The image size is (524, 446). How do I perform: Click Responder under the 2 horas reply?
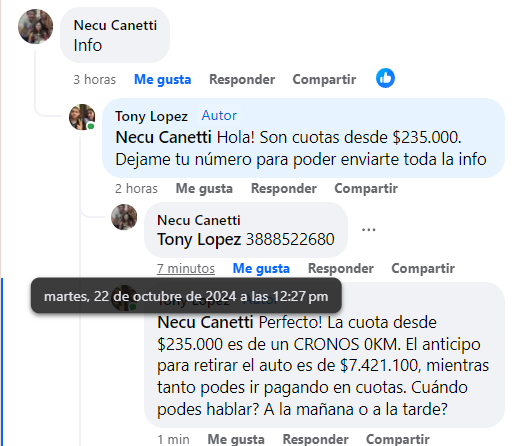pyautogui.click(x=284, y=188)
